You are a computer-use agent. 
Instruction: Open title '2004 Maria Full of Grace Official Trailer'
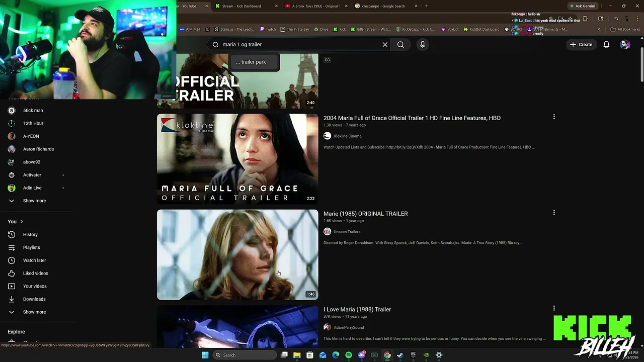[x=412, y=118]
